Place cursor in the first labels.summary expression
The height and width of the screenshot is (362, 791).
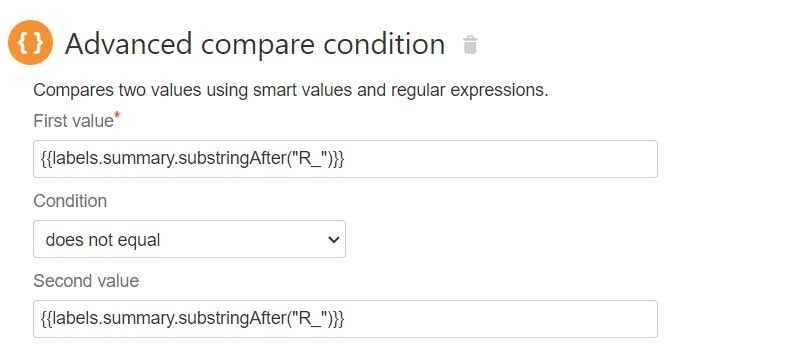click(x=192, y=159)
